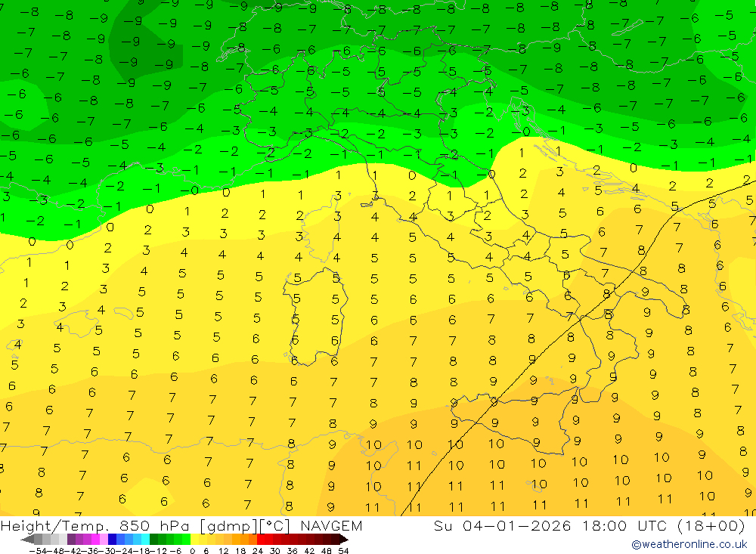Click the legend value '0'
This screenshot has height=554, width=756.
click(x=192, y=551)
